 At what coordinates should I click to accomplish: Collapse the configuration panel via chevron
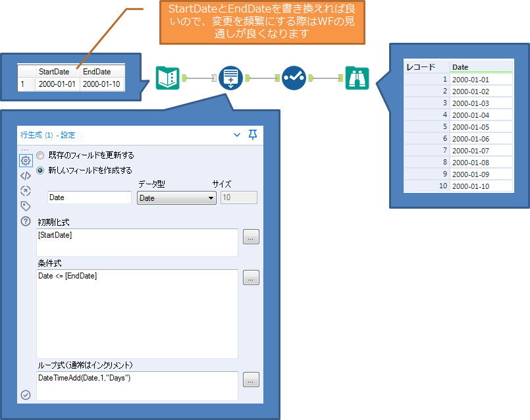point(237,134)
